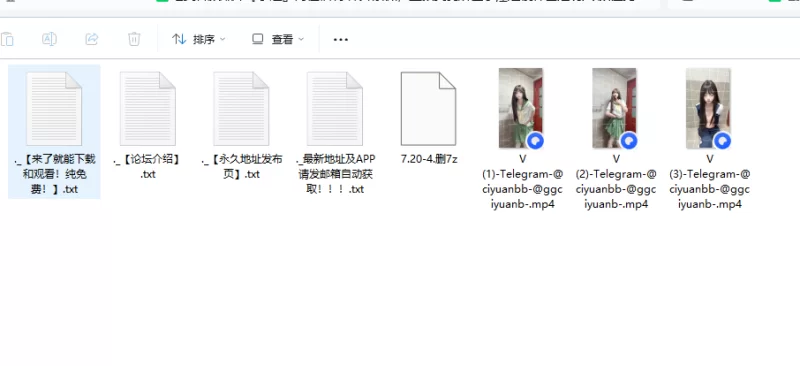The height and width of the screenshot is (366, 800).
Task: Click the Share icon in toolbar
Action: 92,39
